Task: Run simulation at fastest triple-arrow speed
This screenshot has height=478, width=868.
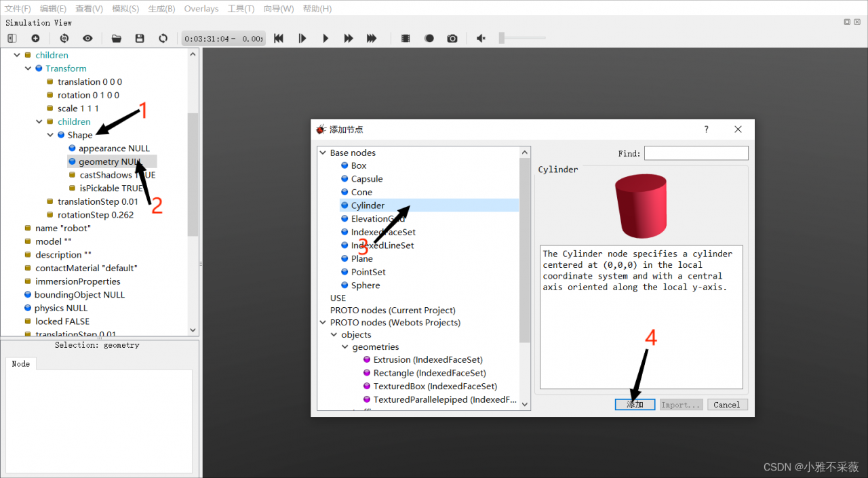Action: click(372, 39)
